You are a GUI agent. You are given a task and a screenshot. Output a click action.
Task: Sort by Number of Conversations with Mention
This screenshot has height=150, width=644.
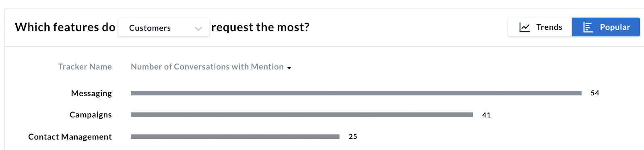(207, 67)
